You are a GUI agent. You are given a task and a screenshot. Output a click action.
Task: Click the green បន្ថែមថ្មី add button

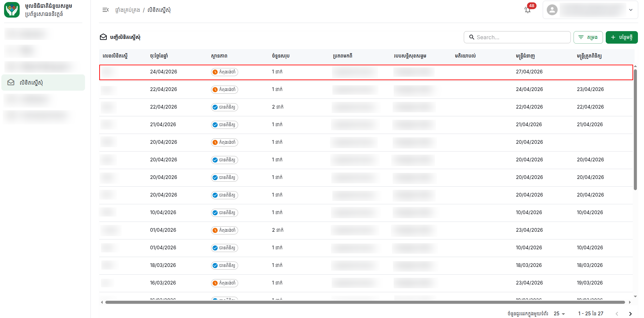click(622, 37)
